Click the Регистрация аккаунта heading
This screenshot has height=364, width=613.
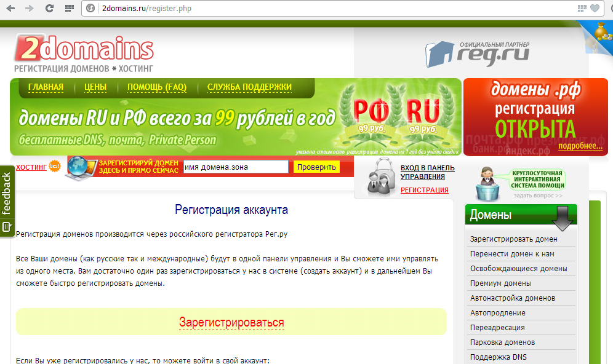pos(231,210)
